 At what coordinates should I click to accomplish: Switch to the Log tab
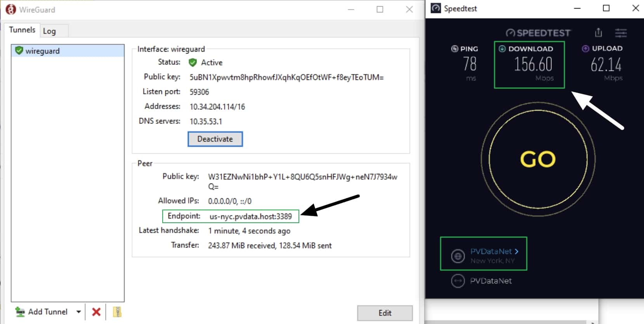pos(54,31)
